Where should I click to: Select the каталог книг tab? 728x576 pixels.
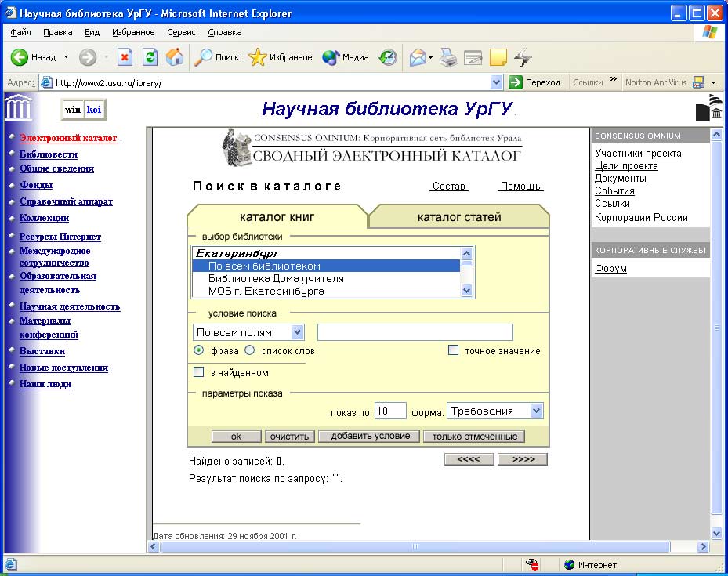tap(277, 217)
